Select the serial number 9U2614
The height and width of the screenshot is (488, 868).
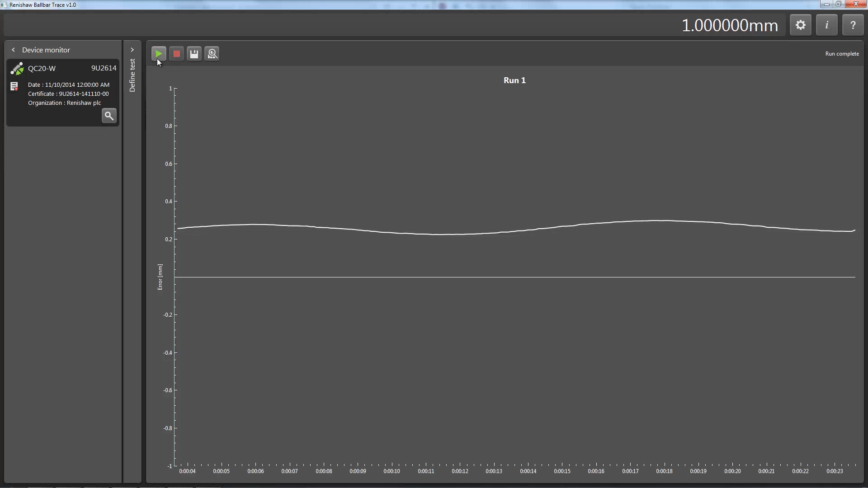point(104,68)
